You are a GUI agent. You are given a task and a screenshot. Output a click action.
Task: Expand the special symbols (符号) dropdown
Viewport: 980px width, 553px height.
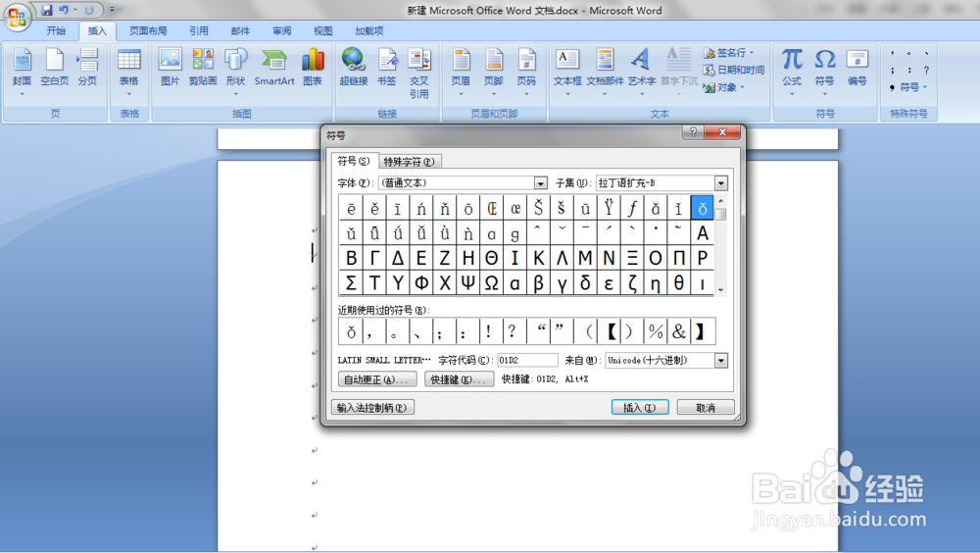pyautogui.click(x=908, y=87)
